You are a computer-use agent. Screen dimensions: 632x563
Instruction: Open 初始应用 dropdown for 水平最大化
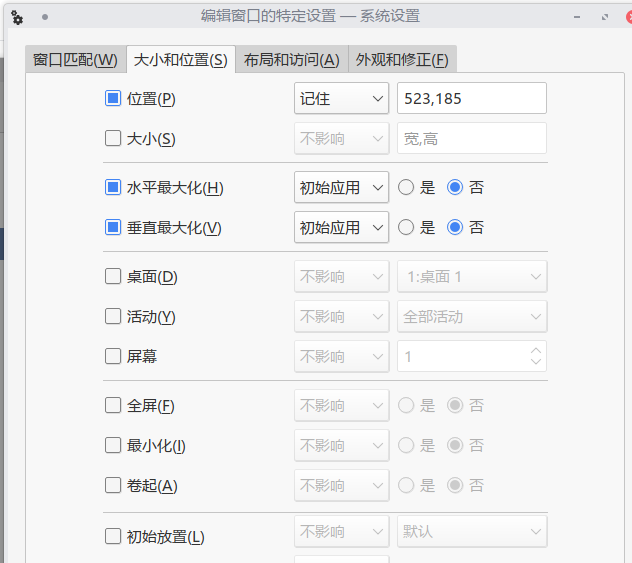(x=341, y=187)
